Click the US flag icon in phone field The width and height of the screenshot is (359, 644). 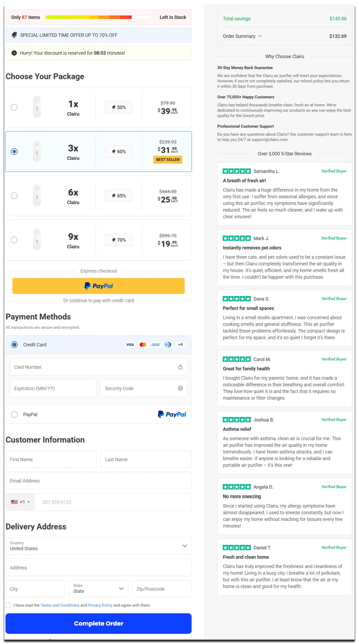coord(15,502)
